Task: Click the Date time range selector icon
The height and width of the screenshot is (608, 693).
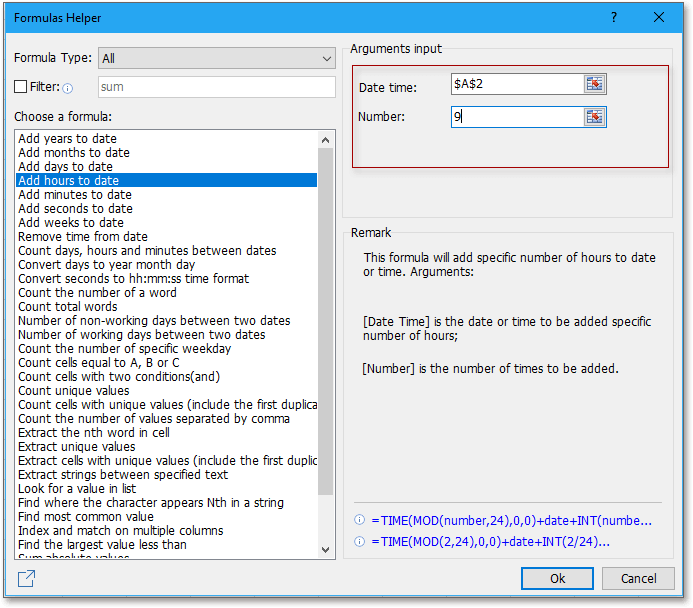Action: pyautogui.click(x=595, y=84)
